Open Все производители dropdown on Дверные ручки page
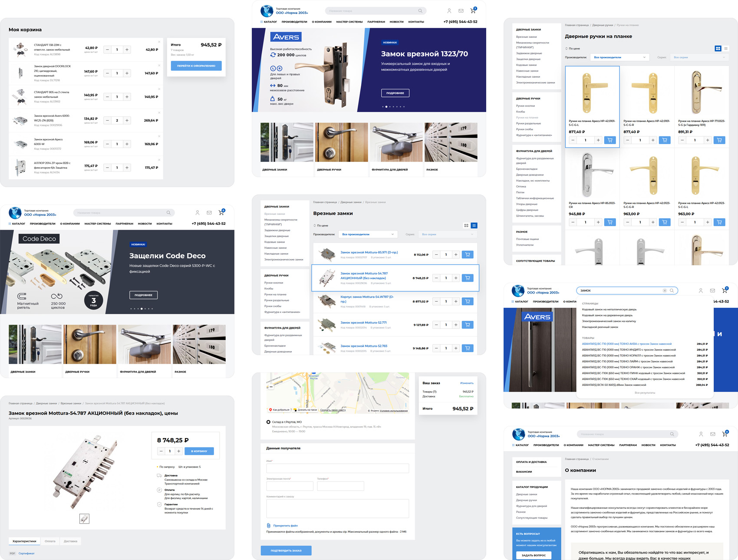 [620, 57]
